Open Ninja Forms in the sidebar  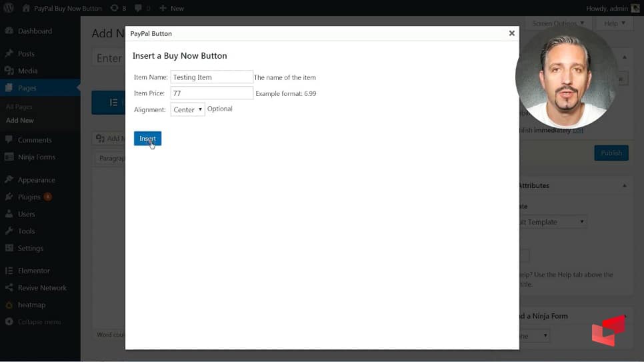click(x=36, y=157)
